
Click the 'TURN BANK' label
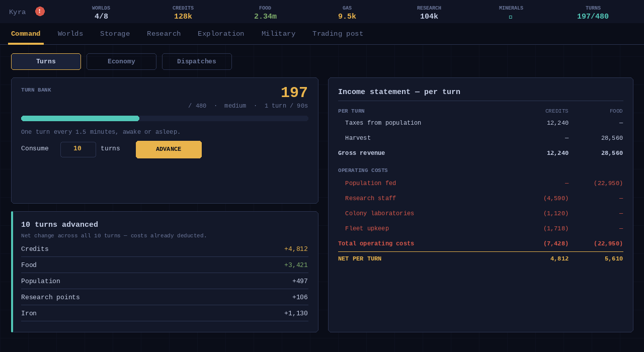36,90
